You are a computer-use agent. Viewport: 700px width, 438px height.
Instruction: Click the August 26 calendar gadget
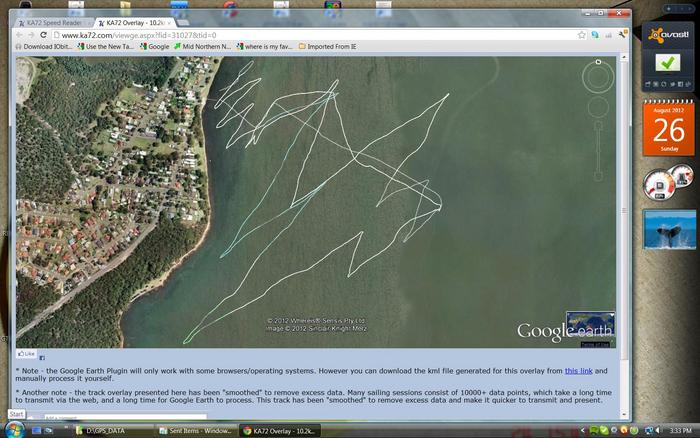click(667, 127)
